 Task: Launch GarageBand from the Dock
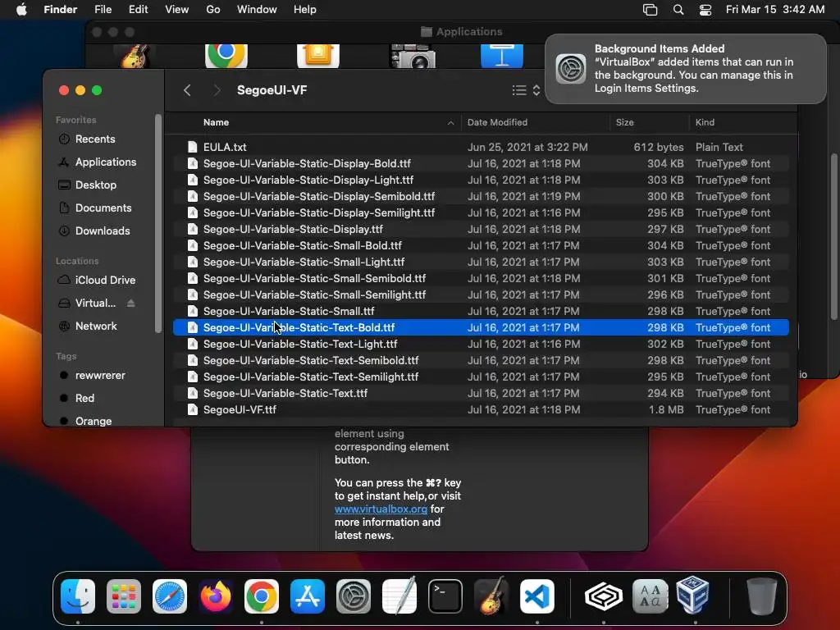[491, 596]
